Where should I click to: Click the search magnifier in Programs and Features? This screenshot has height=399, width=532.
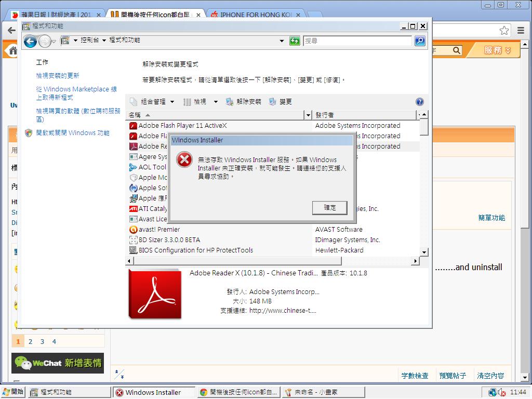(420, 41)
